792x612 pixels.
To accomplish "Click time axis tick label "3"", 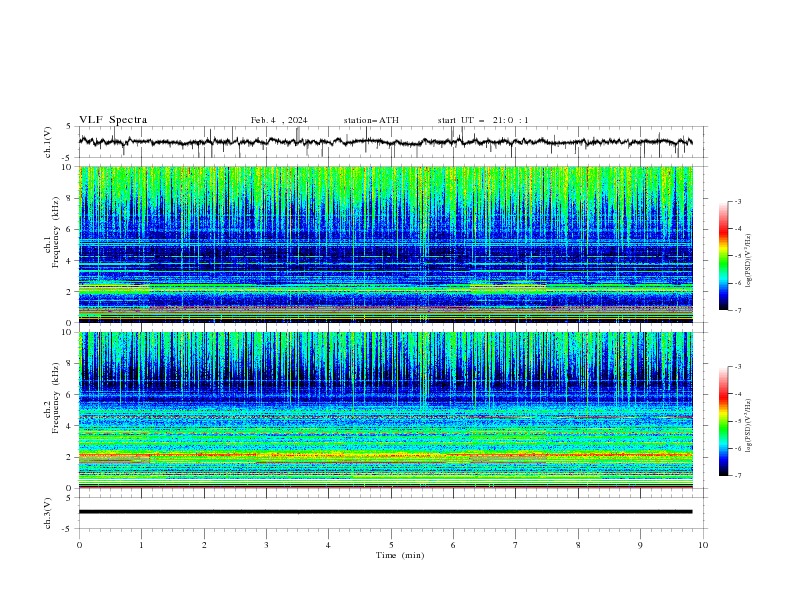I will [266, 545].
